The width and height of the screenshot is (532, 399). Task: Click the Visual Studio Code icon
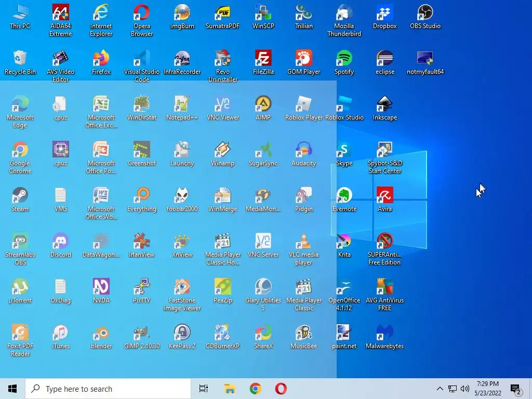(x=142, y=66)
